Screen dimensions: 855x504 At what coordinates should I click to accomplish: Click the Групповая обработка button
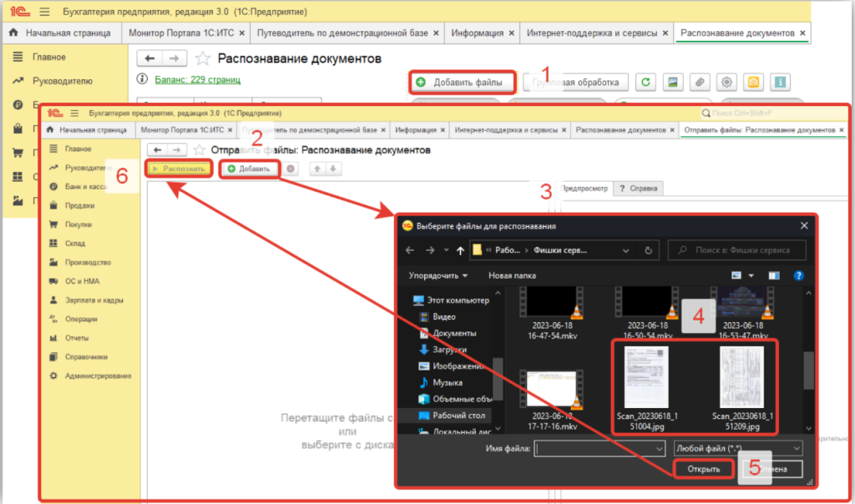(575, 83)
